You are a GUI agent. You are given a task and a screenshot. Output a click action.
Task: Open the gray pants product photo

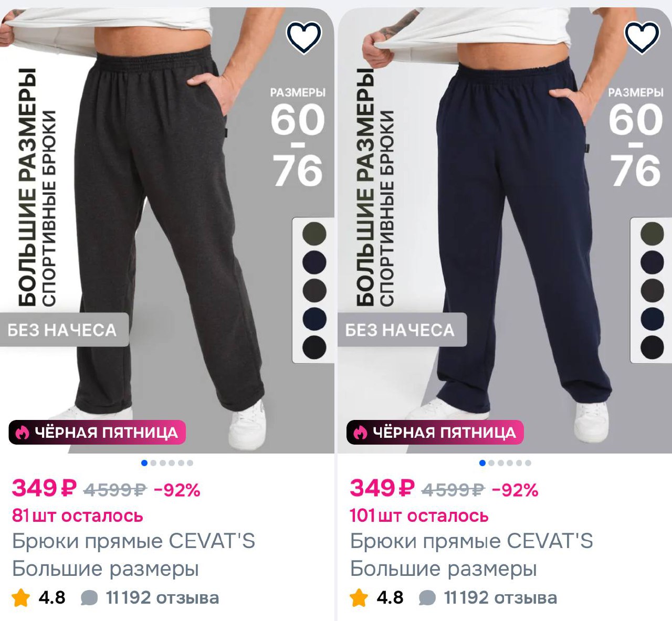[x=167, y=230]
